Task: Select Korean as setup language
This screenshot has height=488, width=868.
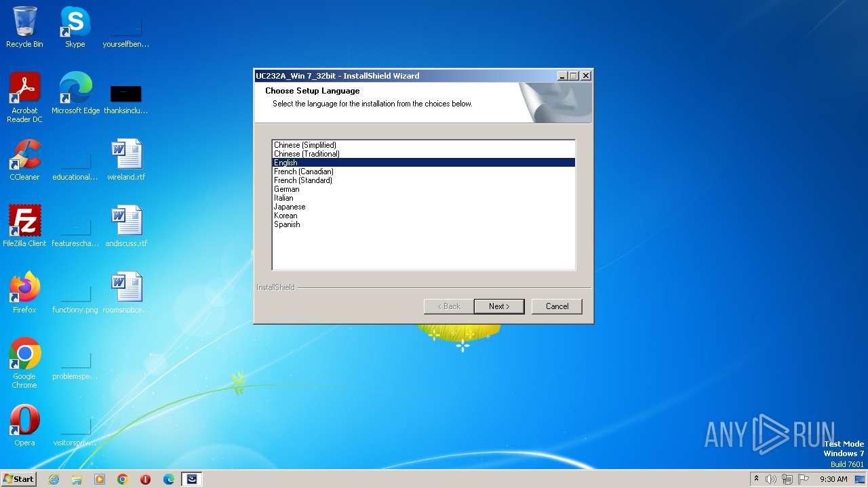Action: 424,216
